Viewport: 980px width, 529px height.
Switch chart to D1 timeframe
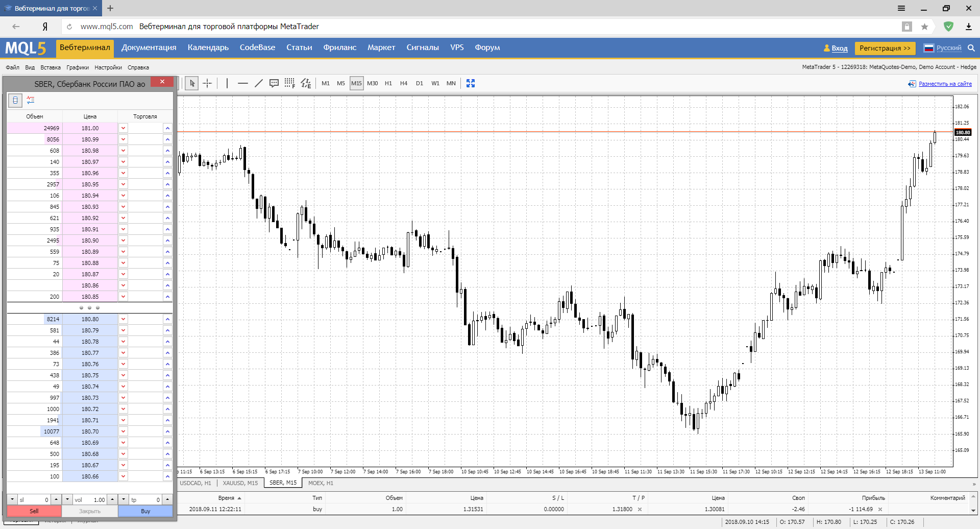pos(420,83)
